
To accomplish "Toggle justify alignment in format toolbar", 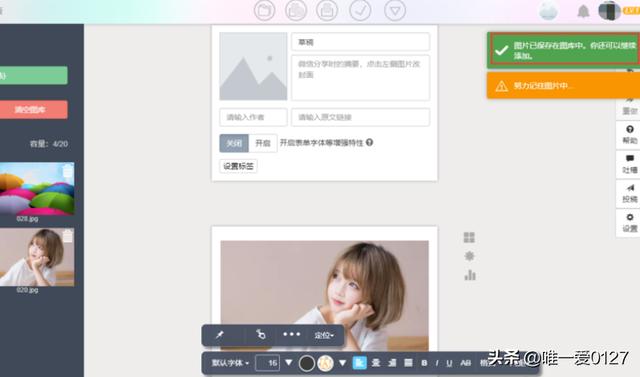I will coord(408,363).
